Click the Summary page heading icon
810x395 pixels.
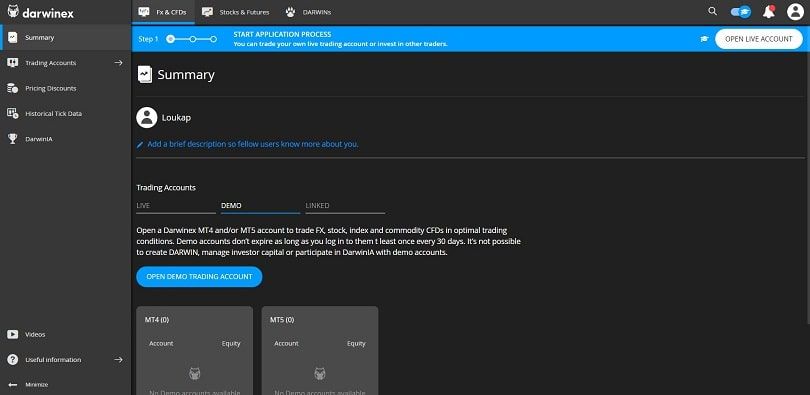pos(145,74)
